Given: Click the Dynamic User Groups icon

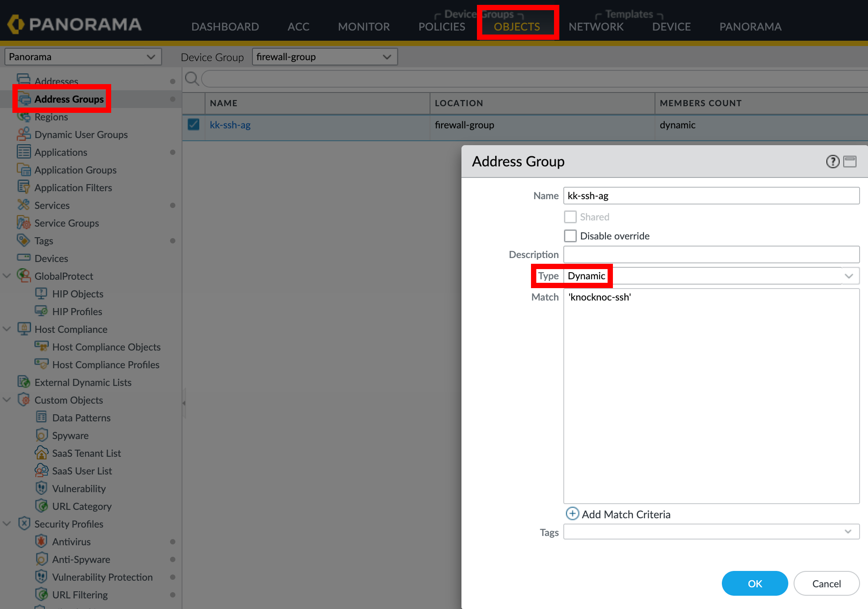Looking at the screenshot, I should [x=23, y=134].
